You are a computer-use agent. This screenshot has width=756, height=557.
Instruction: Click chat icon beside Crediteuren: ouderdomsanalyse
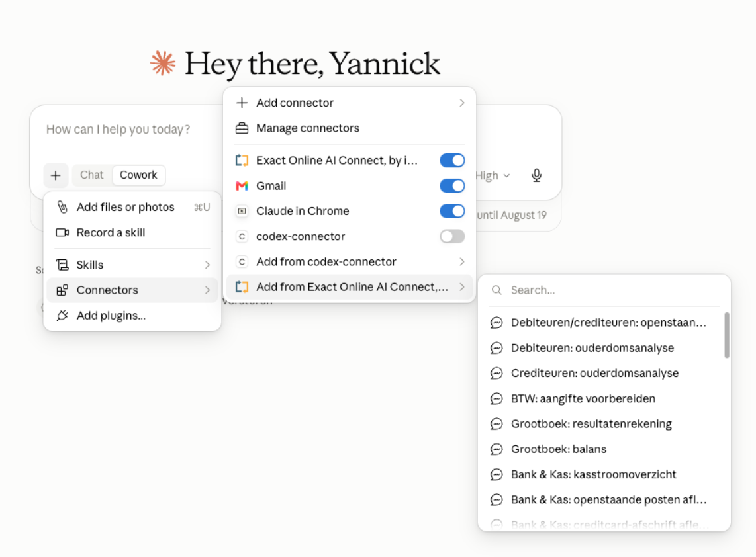pyautogui.click(x=496, y=373)
